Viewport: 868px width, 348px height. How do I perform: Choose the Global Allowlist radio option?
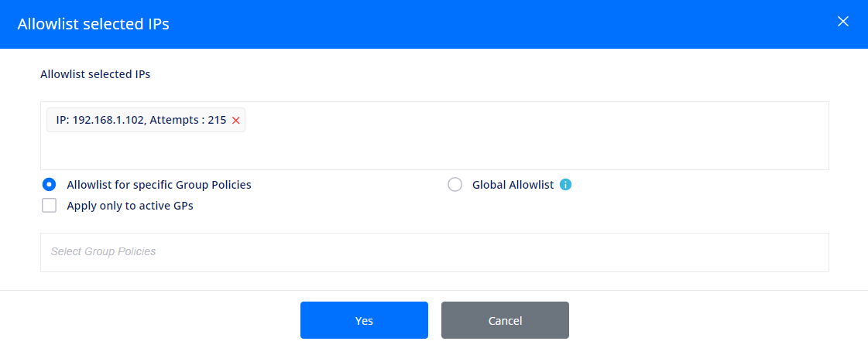pos(455,185)
